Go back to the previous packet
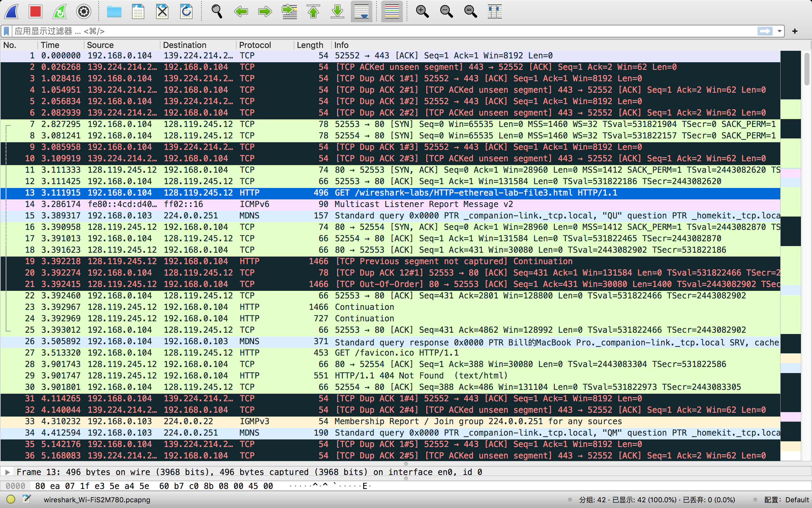812x508 pixels. point(241,12)
